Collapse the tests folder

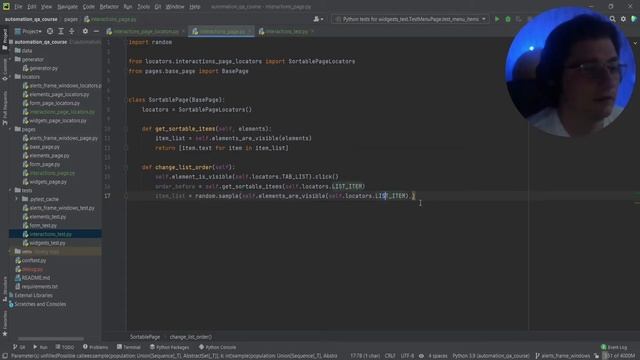11,190
